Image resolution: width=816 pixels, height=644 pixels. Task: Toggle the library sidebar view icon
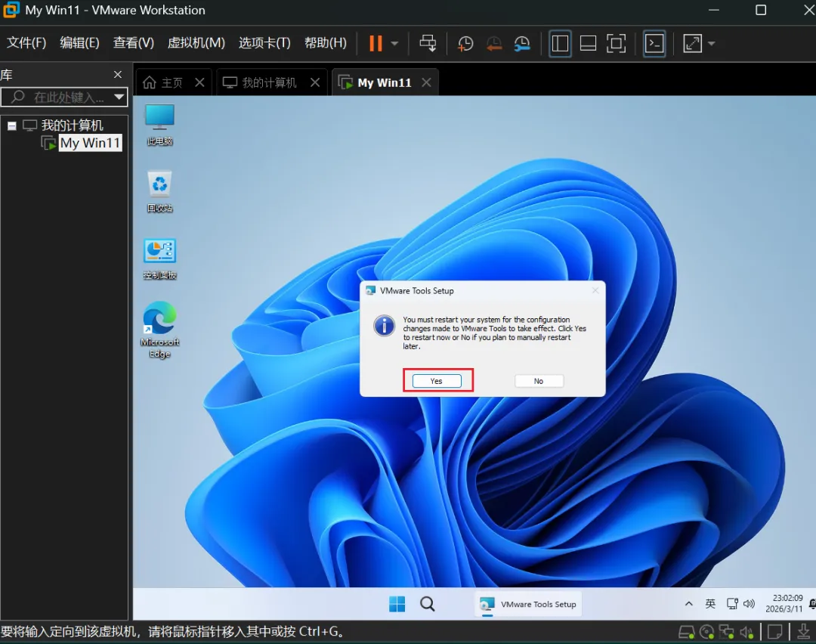[x=560, y=44]
